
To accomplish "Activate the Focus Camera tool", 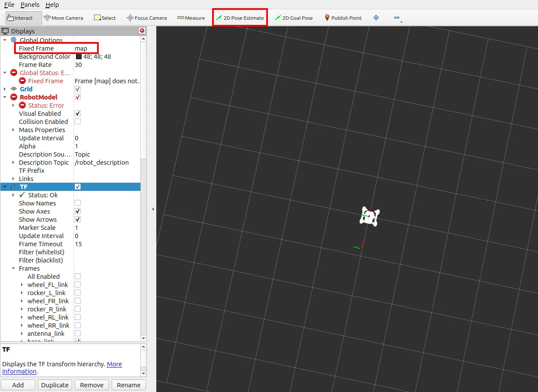I will point(146,18).
